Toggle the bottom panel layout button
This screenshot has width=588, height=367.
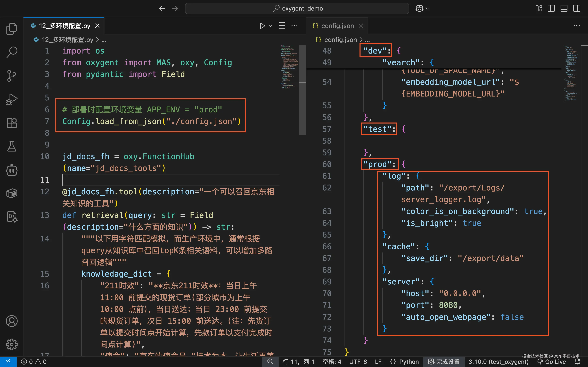pos(564,8)
